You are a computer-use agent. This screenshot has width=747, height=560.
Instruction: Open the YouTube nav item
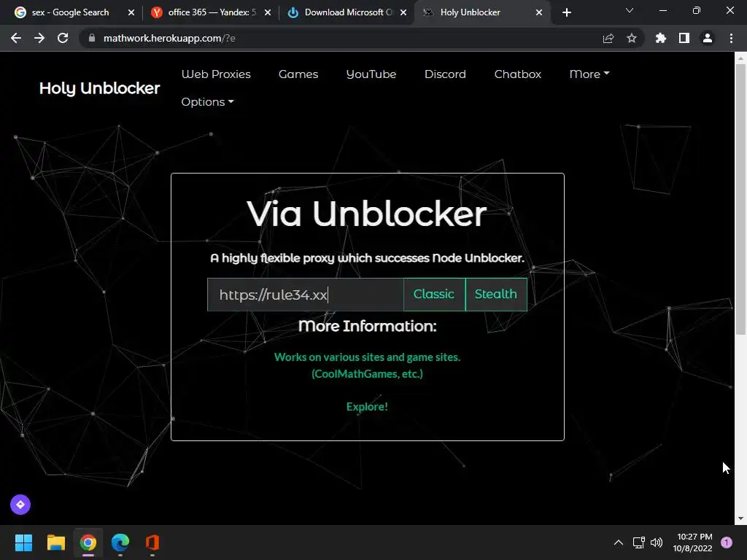click(x=371, y=74)
